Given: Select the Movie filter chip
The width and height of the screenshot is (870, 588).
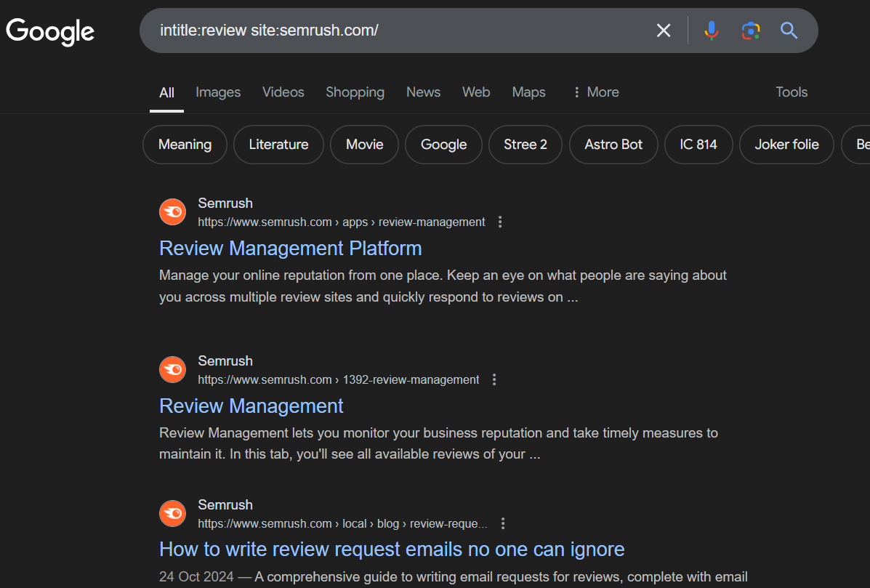Looking at the screenshot, I should (x=365, y=145).
